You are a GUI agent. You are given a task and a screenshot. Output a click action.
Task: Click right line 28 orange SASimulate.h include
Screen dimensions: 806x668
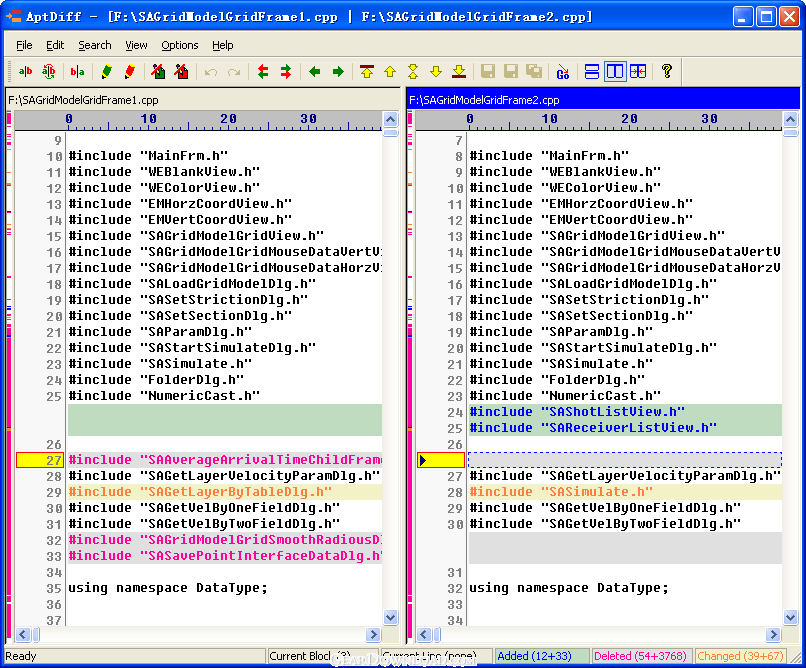(x=625, y=492)
